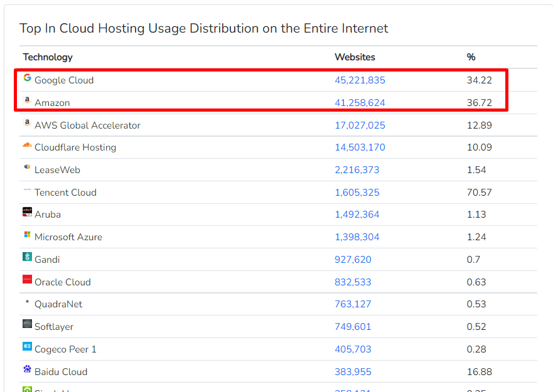Click the Google Cloud logo icon
The image size is (553, 392).
tap(27, 78)
